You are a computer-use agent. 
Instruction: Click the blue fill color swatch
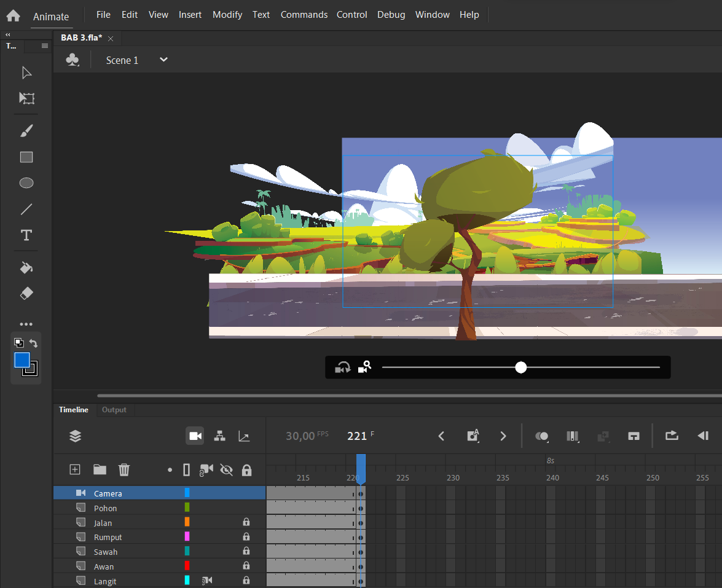[x=22, y=360]
